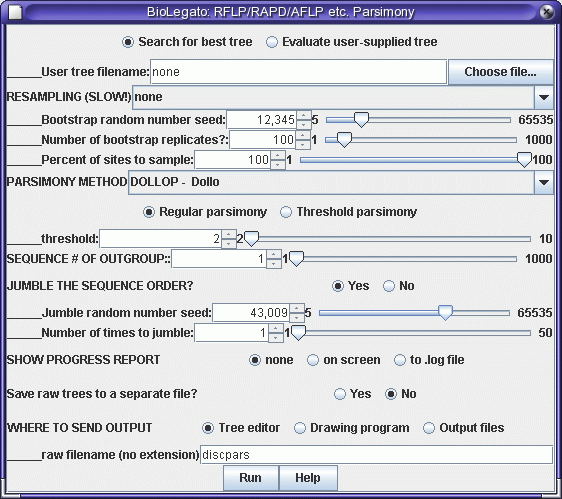Click the Run button

(251, 478)
